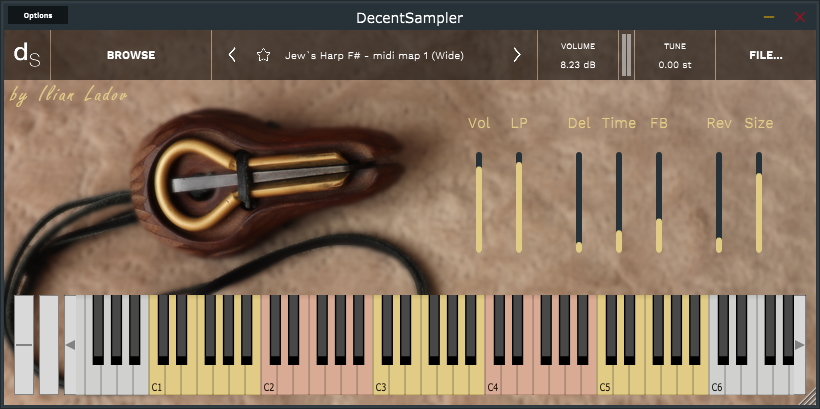
Task: Open the FILE... menu
Action: pyautogui.click(x=766, y=55)
